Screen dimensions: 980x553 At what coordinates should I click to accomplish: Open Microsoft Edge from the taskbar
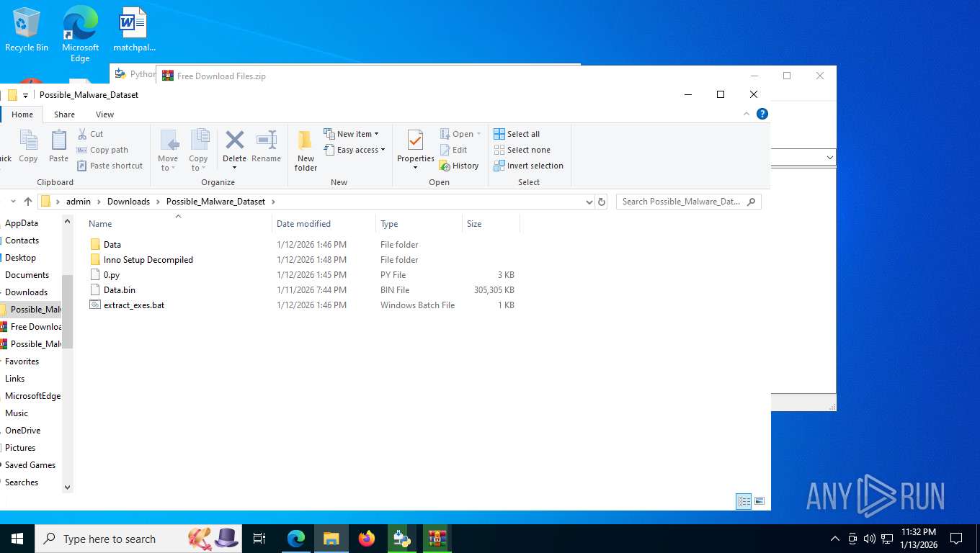(x=296, y=539)
